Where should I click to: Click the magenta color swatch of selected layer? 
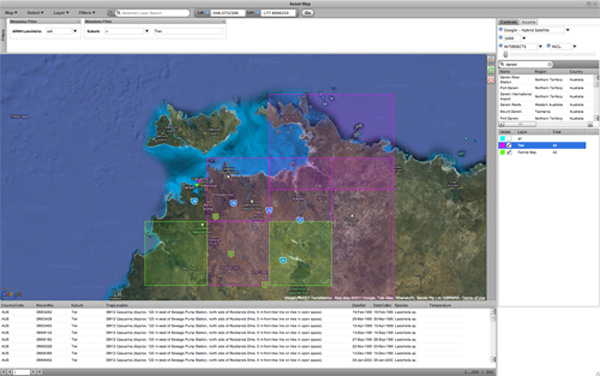(x=502, y=145)
